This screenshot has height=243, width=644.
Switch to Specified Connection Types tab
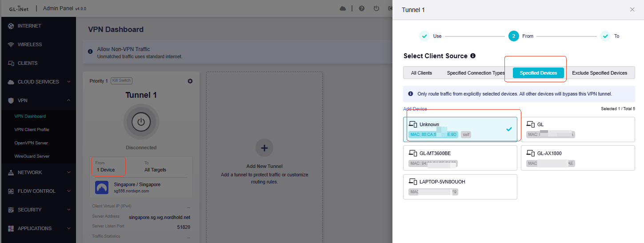tap(476, 73)
